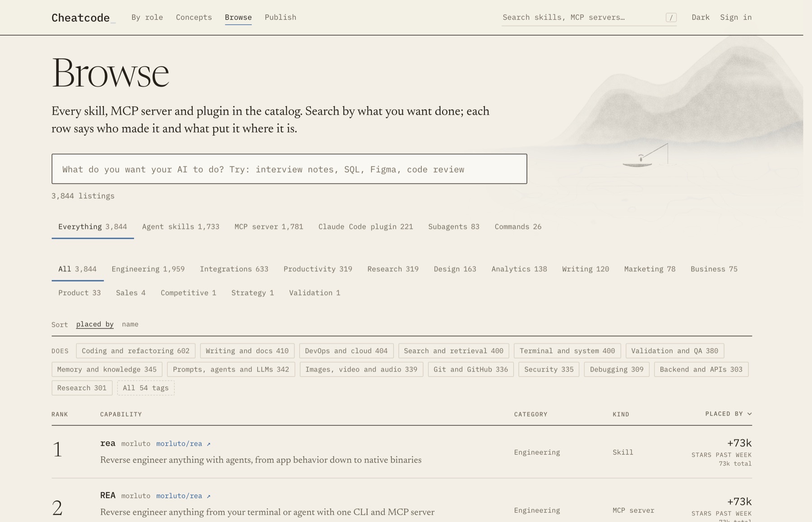Click the Cheatcode logo
The height and width of the screenshot is (522, 812).
tap(83, 18)
